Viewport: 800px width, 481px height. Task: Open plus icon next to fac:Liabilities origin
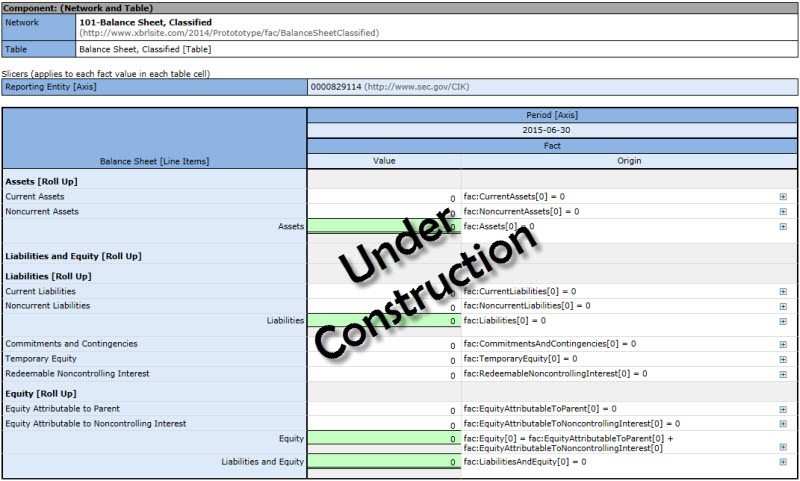point(783,321)
